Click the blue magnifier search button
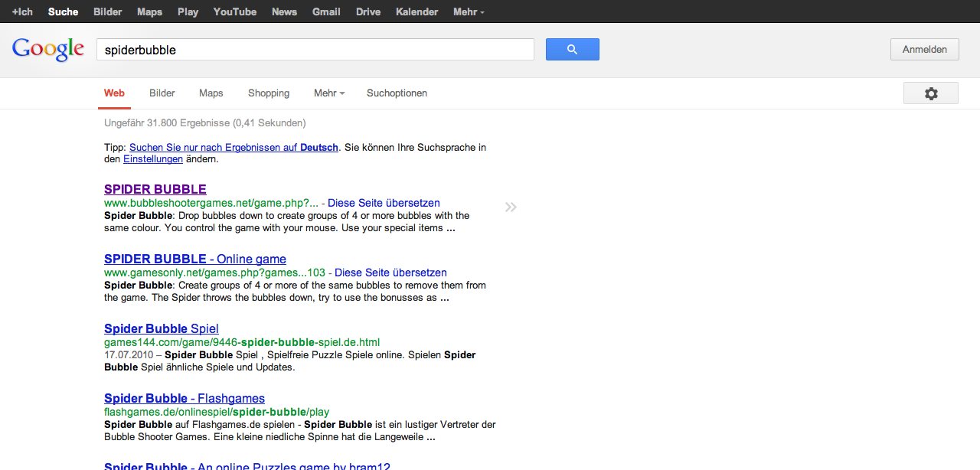The image size is (980, 470). [x=572, y=50]
